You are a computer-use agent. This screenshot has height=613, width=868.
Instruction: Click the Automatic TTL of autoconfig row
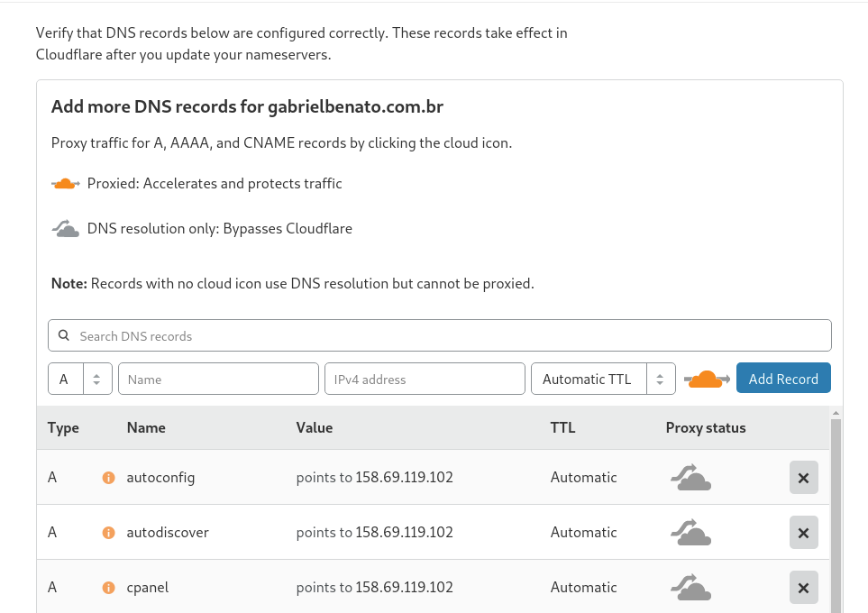[x=583, y=478]
